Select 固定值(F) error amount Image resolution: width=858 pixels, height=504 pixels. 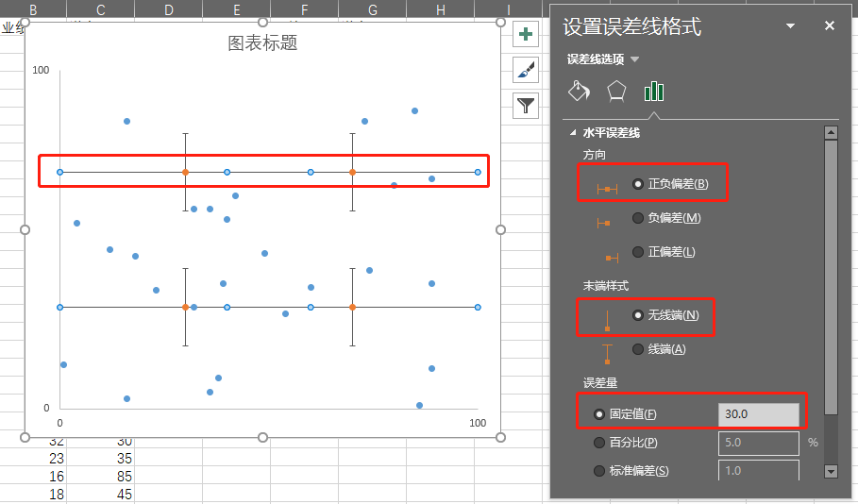click(626, 414)
